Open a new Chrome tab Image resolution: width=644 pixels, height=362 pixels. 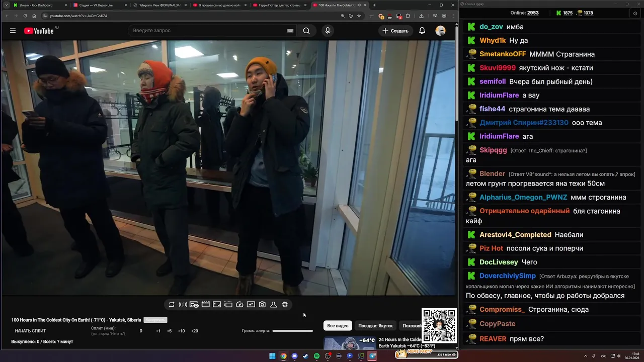[x=374, y=5]
